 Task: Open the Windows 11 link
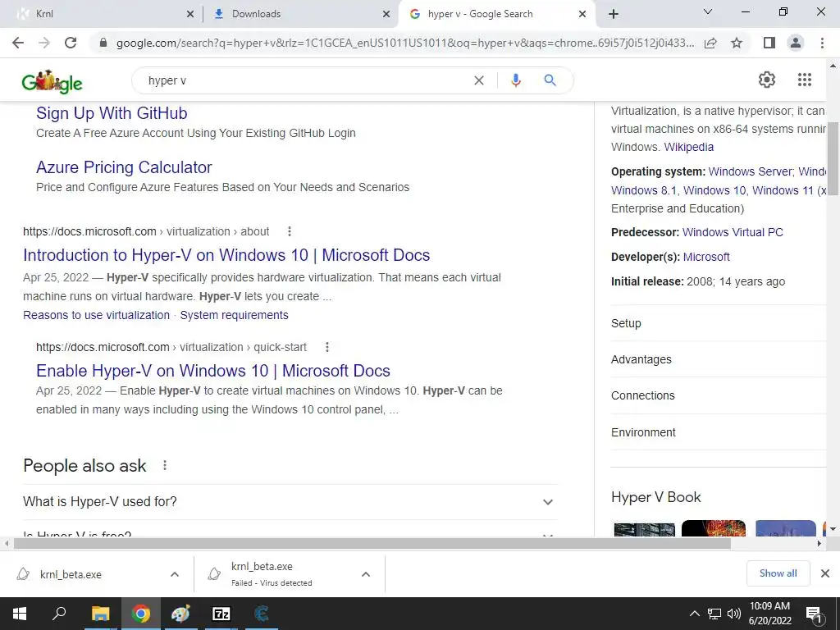pos(783,190)
